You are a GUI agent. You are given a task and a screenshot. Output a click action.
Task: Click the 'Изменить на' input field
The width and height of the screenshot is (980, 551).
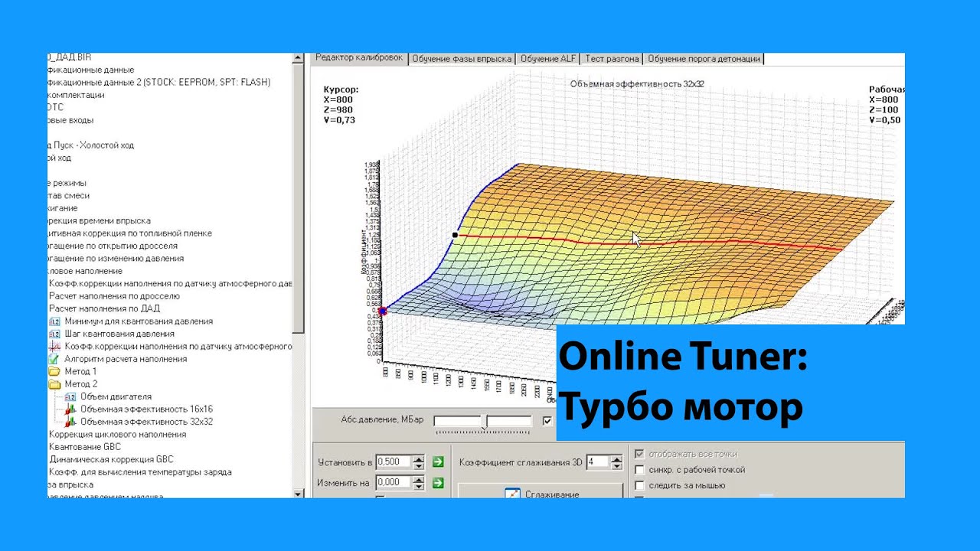point(394,483)
